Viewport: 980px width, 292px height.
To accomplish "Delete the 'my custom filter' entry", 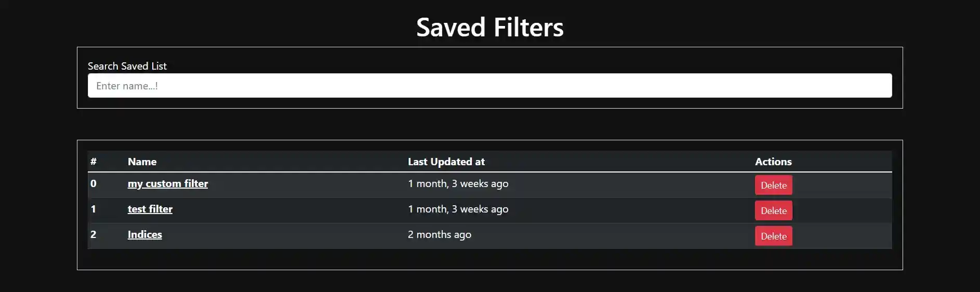I will pyautogui.click(x=773, y=185).
